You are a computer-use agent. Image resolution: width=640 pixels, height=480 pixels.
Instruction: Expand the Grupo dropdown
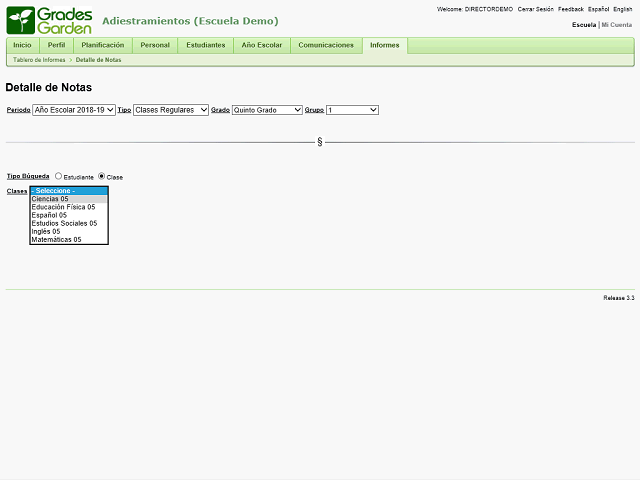click(352, 110)
